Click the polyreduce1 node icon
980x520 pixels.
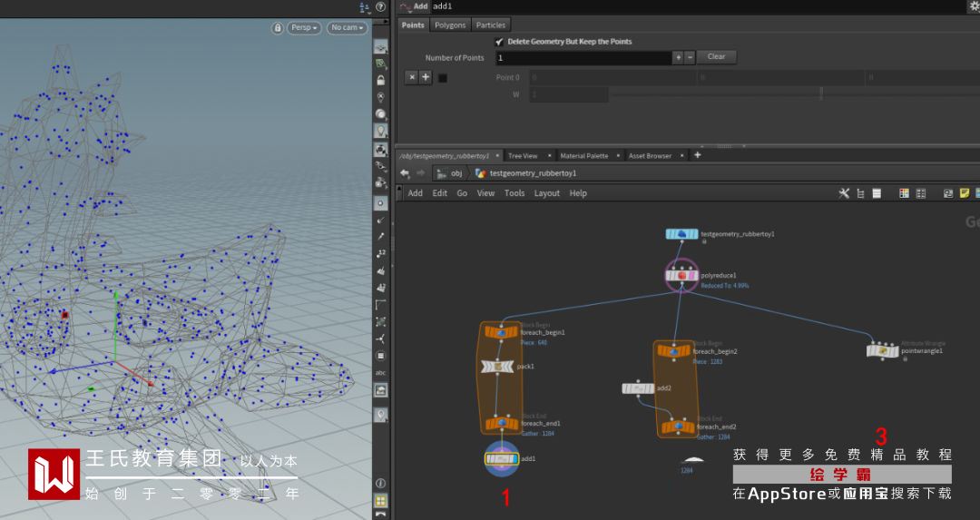click(x=681, y=275)
